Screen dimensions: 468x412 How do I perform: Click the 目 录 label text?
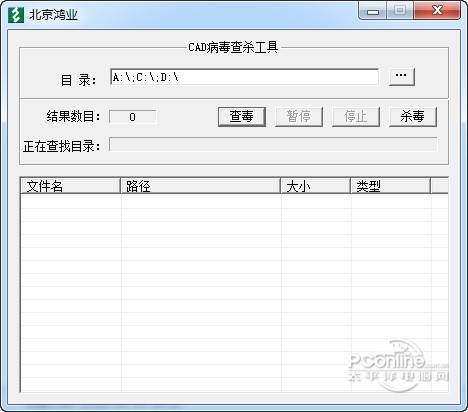coord(78,80)
